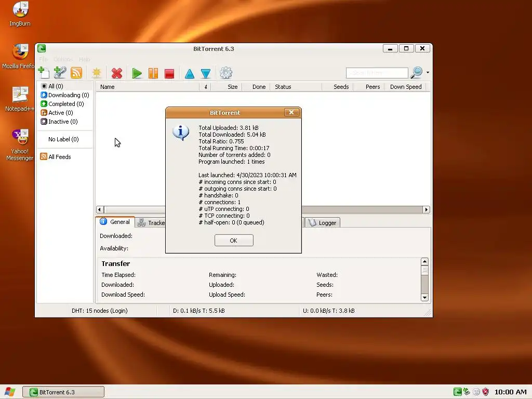Open the Help menu
Image resolution: width=532 pixels, height=399 pixels.
[85, 59]
